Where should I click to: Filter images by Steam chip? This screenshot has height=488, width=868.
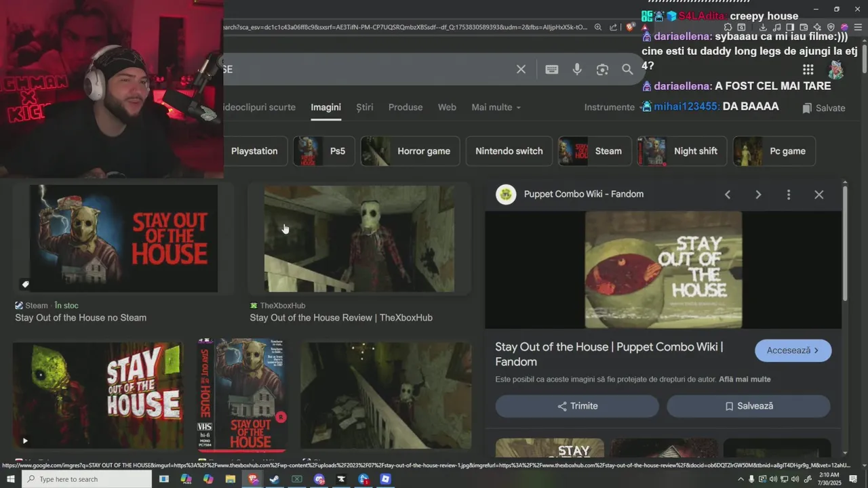click(x=595, y=151)
